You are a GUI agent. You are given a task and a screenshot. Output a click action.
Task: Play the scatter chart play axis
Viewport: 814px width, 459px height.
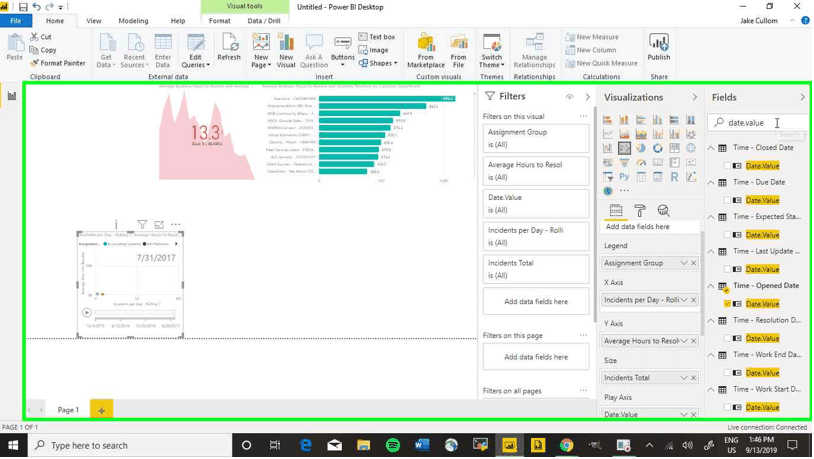click(87, 313)
